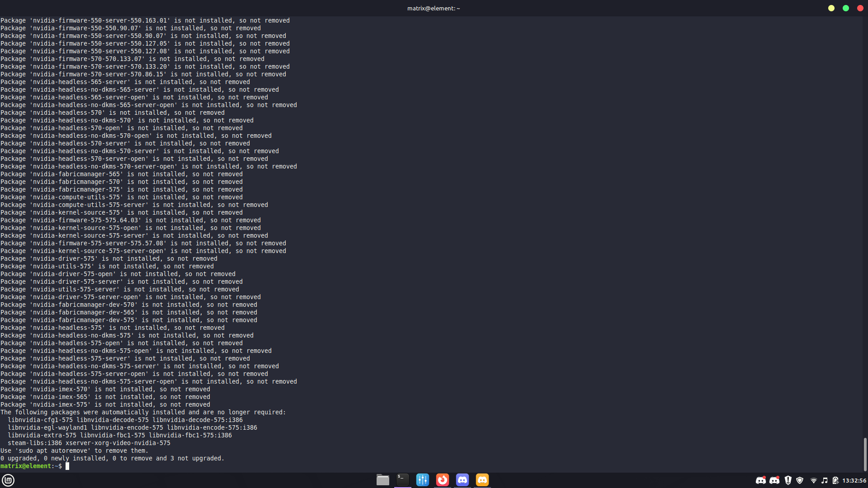The width and height of the screenshot is (868, 488).
Task: Click the terminal vertical scrollbar handle
Action: [865, 454]
